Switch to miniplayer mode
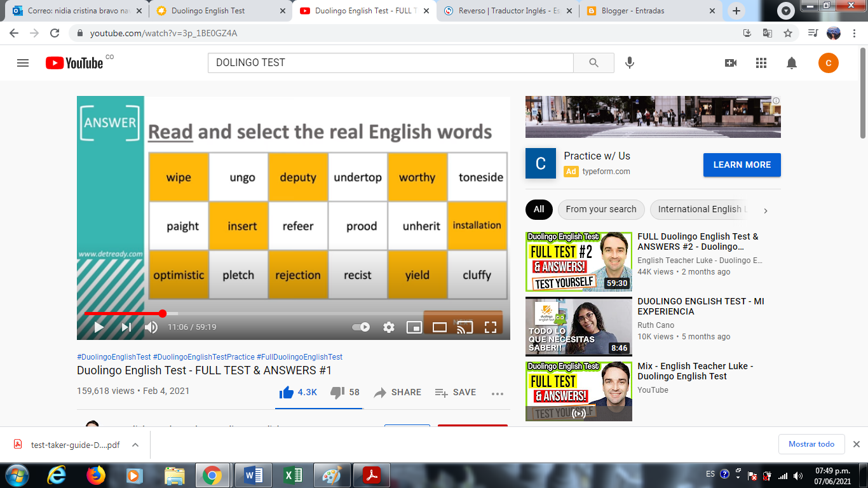The width and height of the screenshot is (868, 488). coord(414,327)
